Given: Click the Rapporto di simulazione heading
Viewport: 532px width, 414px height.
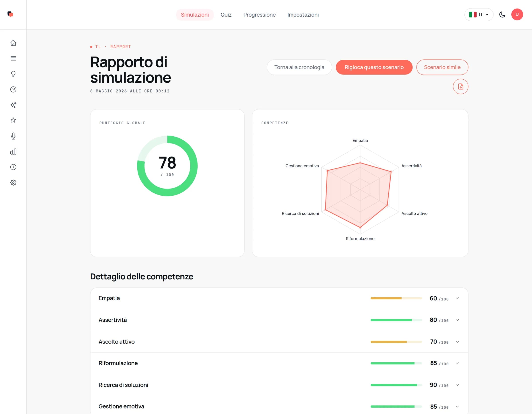Looking at the screenshot, I should click(x=131, y=70).
